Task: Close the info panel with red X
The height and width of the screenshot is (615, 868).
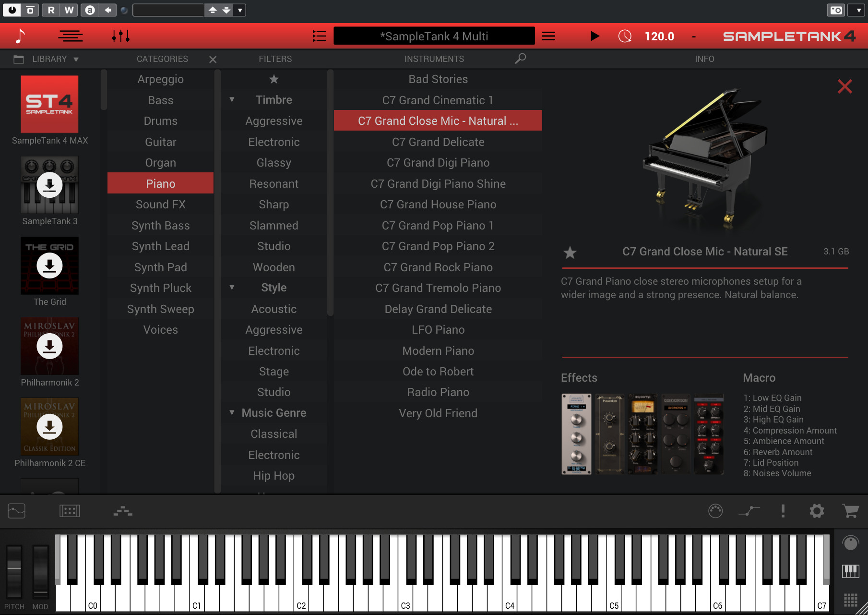Action: click(845, 86)
